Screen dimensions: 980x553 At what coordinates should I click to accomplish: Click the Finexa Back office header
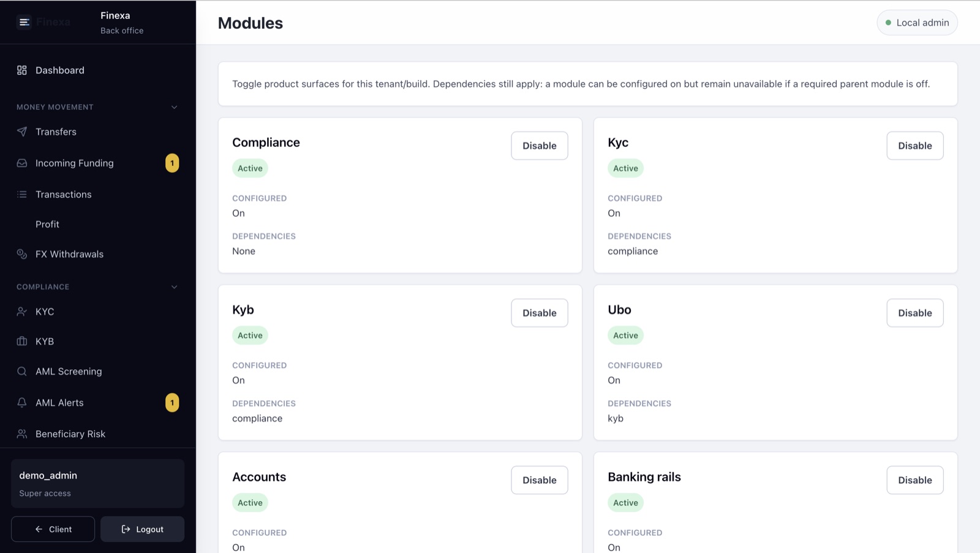122,23
